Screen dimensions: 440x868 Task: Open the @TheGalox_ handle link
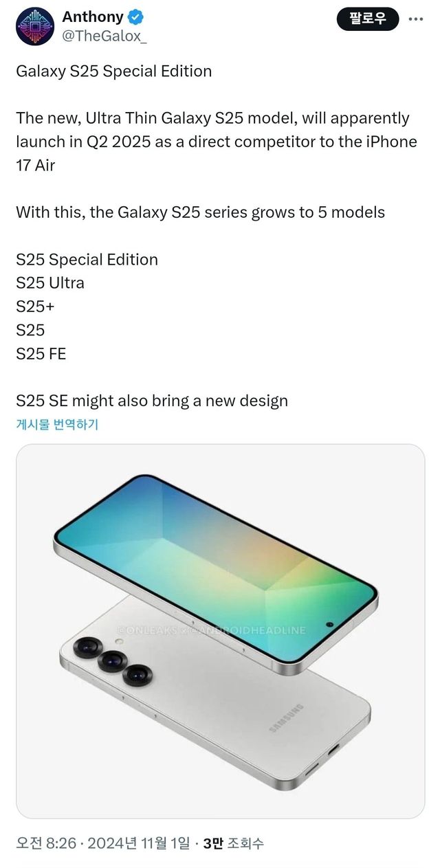[x=104, y=36]
